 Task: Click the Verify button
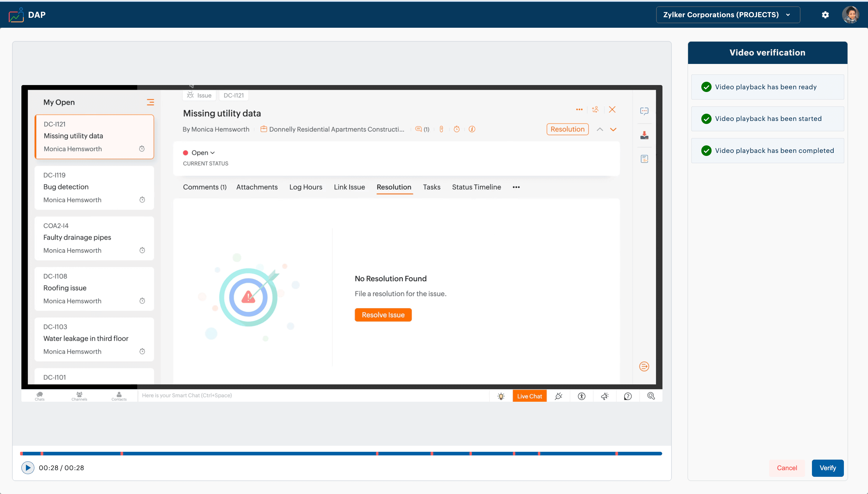point(827,468)
